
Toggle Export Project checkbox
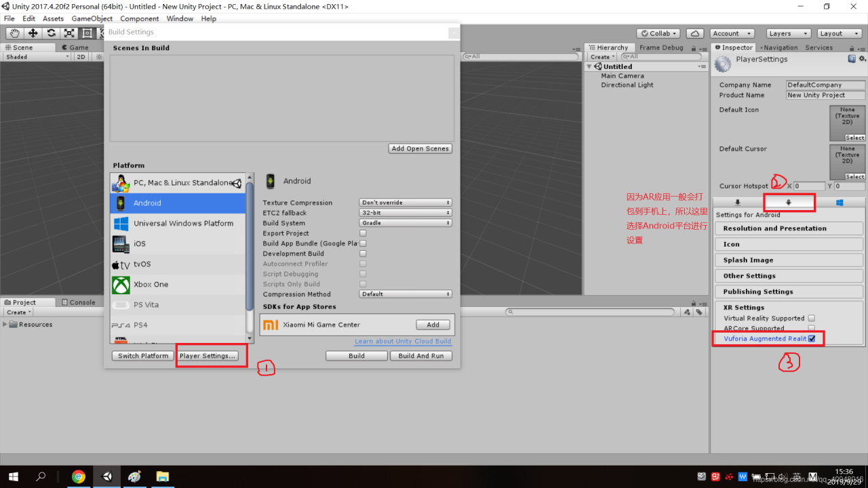tap(363, 233)
